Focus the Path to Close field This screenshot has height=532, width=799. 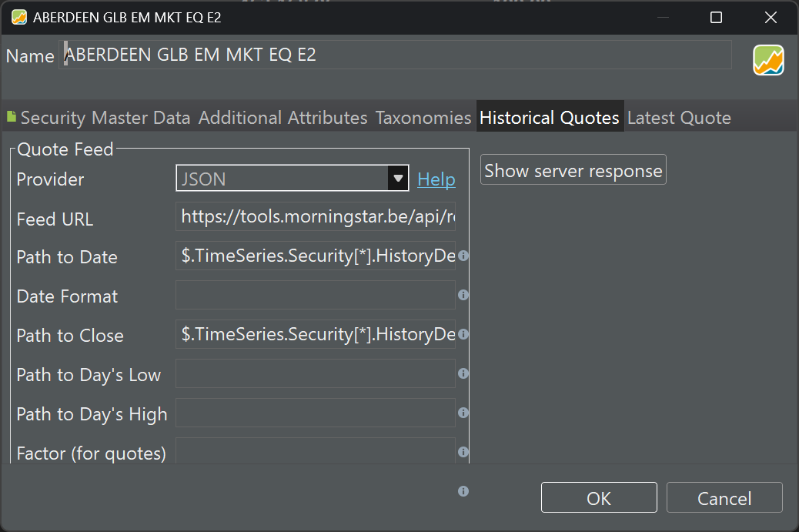tap(316, 334)
